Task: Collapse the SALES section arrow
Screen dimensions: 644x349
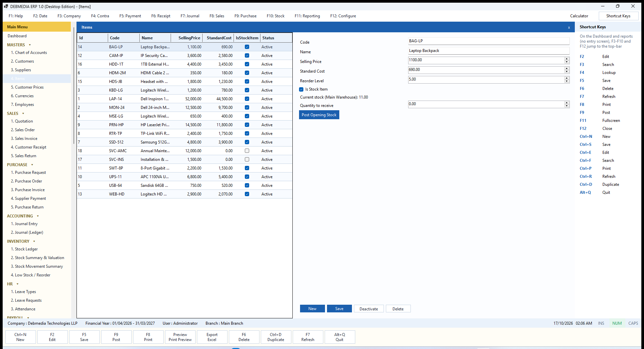Action: point(23,114)
